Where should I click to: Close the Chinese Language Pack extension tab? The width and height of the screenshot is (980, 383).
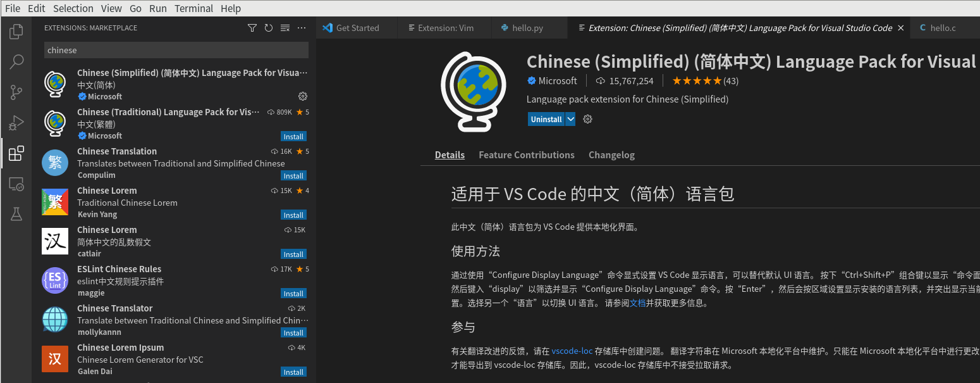[901, 28]
